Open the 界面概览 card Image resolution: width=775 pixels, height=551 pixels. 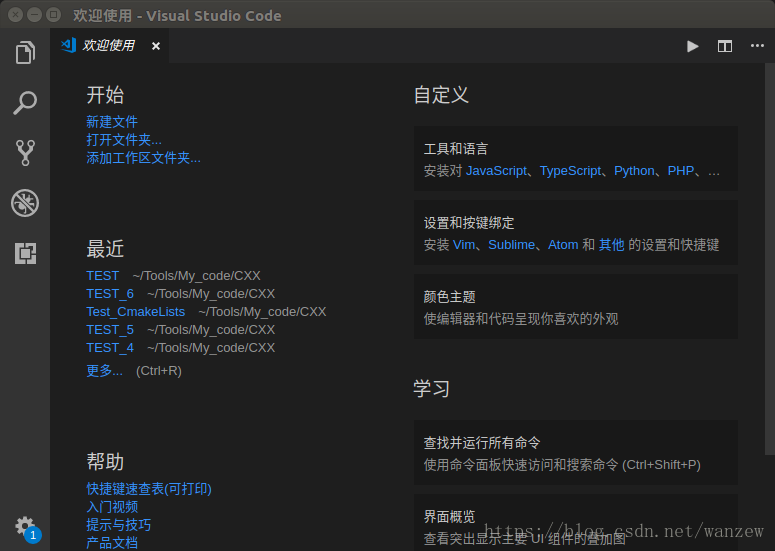576,523
